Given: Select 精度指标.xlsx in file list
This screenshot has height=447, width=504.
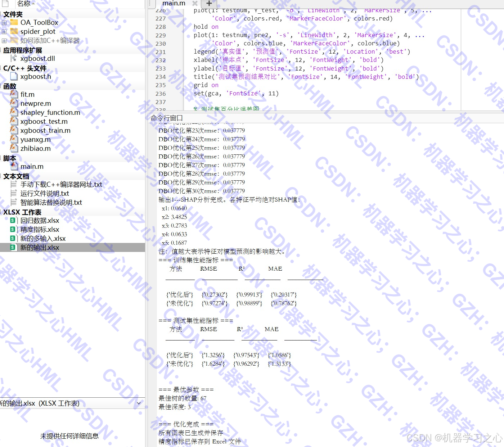Looking at the screenshot, I should pyautogui.click(x=40, y=229).
